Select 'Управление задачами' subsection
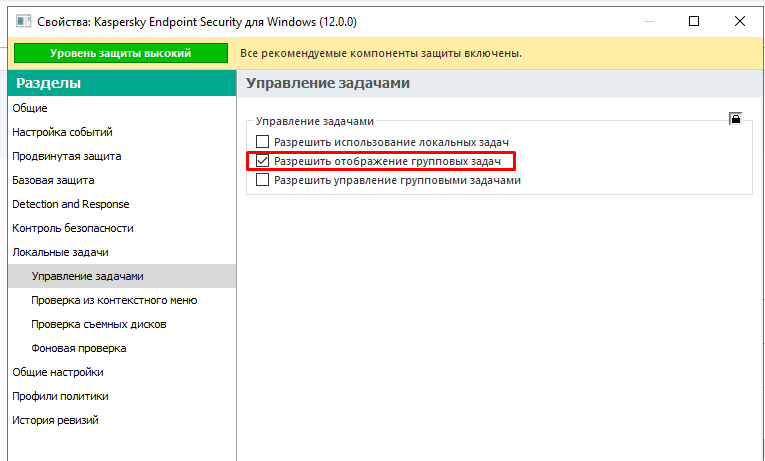This screenshot has height=461, width=765. tap(122, 276)
